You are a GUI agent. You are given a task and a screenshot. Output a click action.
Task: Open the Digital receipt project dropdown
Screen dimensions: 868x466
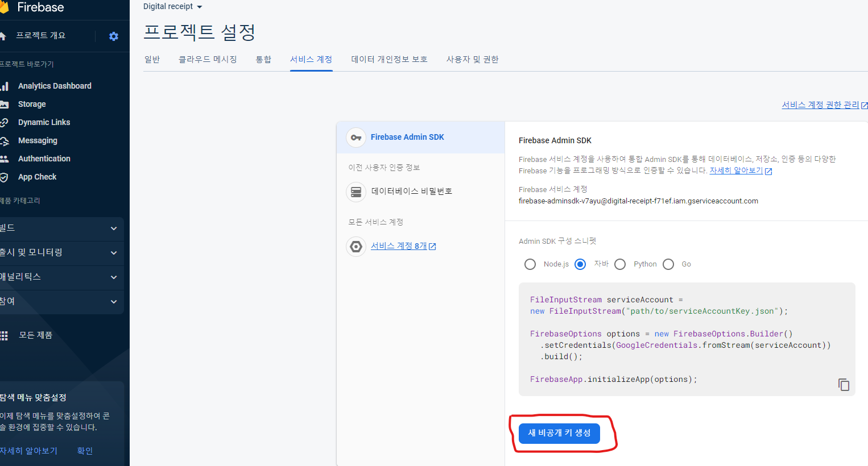tap(173, 7)
